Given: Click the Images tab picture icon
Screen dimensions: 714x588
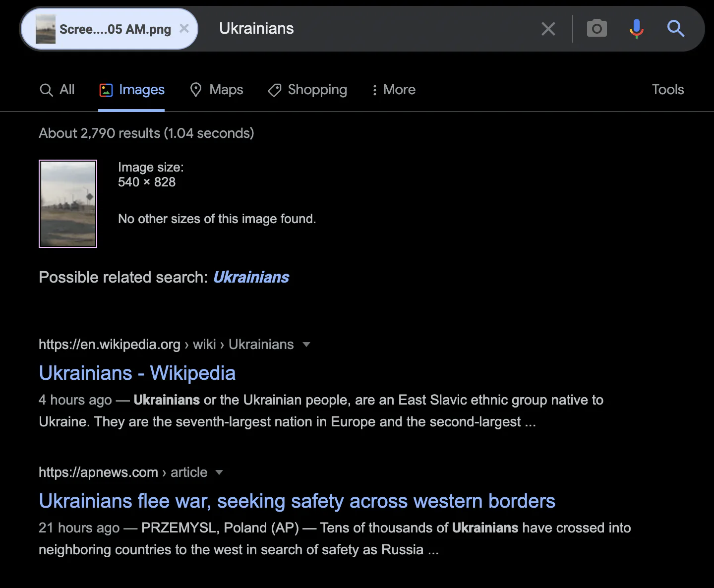Looking at the screenshot, I should (x=106, y=90).
